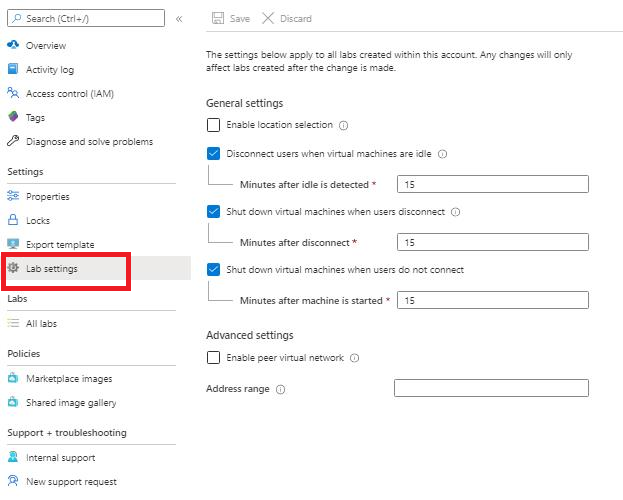This screenshot has height=500, width=623.
Task: Click the search magnifier icon
Action: 17,18
